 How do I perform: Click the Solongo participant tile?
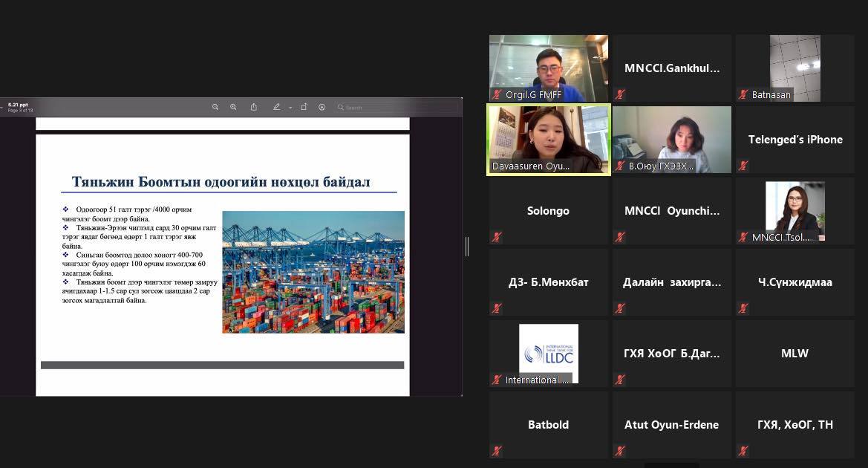coord(549,211)
